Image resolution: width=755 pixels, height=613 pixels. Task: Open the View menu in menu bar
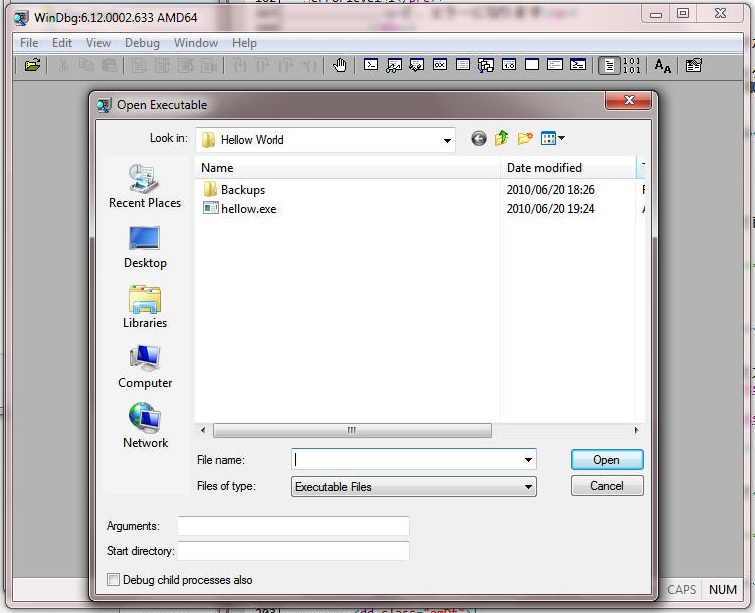coord(98,43)
